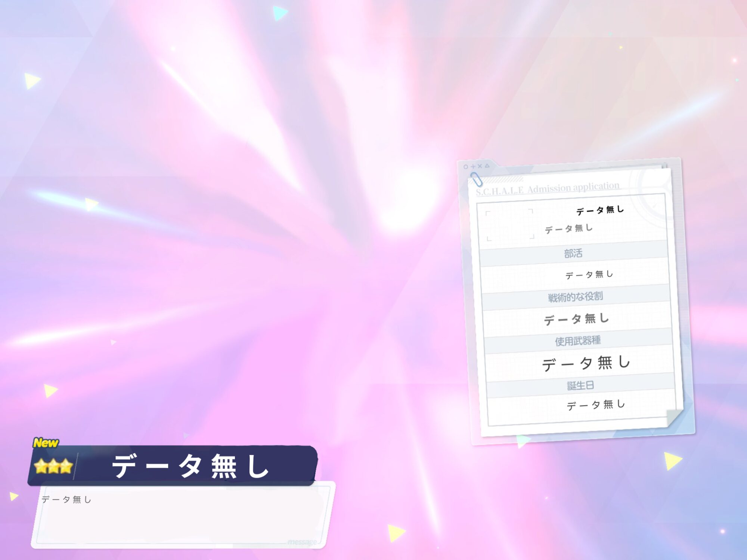Click the S.C.H.A.L.E Admission application title
This screenshot has height=560, width=747.
coord(548,189)
